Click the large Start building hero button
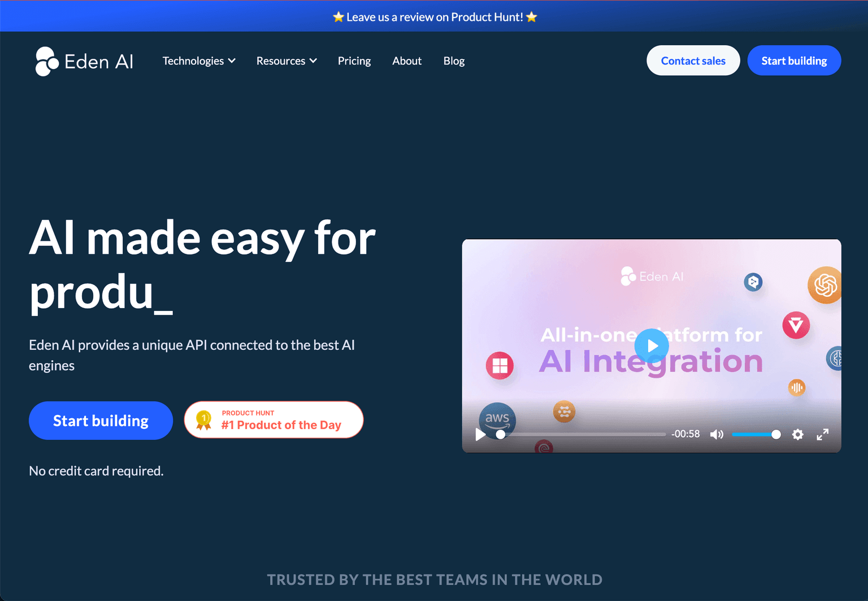The image size is (868, 601). 101,421
